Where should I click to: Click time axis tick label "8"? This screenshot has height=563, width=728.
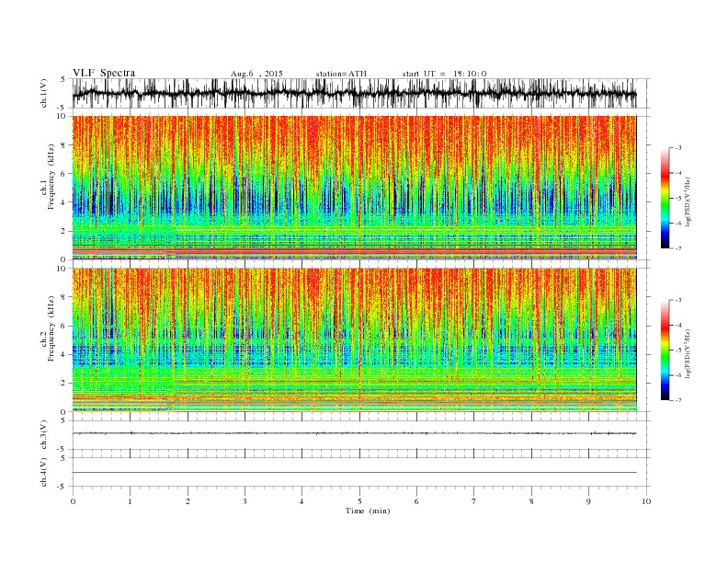click(531, 501)
